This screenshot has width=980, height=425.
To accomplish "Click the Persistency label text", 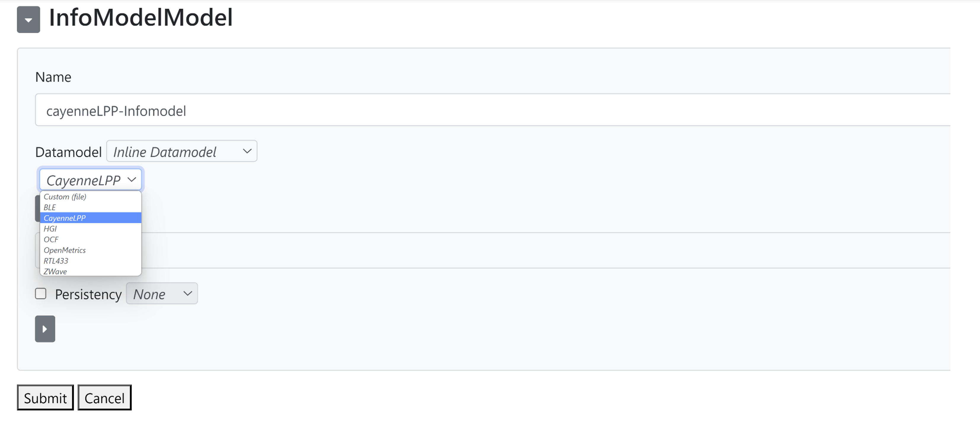I will (88, 294).
